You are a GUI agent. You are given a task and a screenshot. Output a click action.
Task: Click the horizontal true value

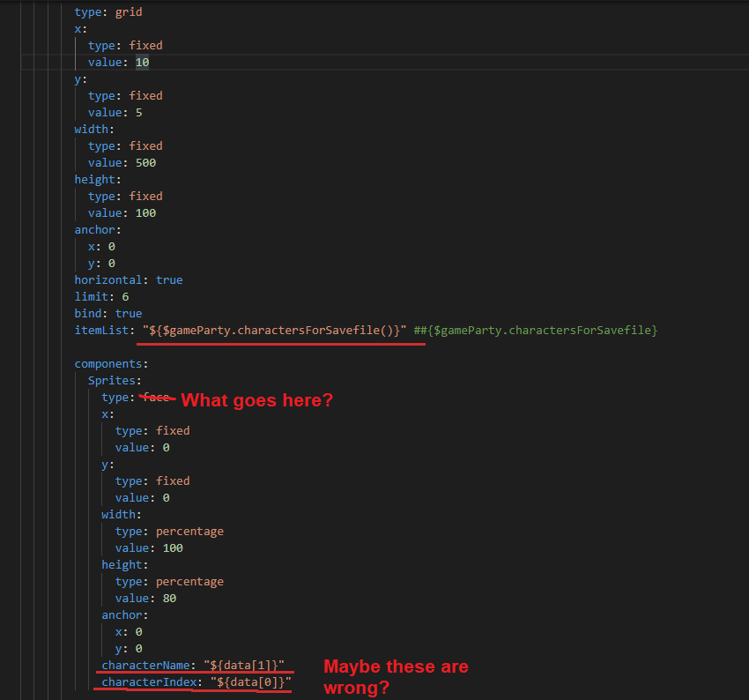169,280
